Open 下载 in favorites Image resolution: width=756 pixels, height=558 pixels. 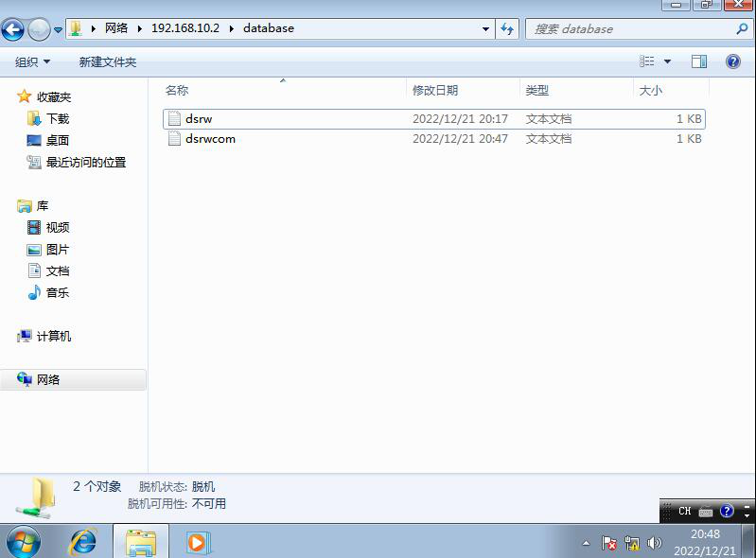(x=58, y=118)
